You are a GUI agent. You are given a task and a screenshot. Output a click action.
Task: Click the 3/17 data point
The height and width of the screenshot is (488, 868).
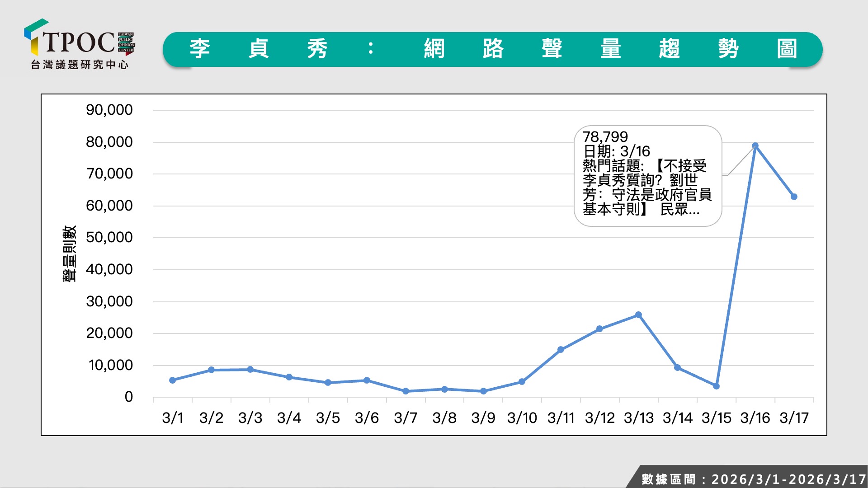(794, 197)
